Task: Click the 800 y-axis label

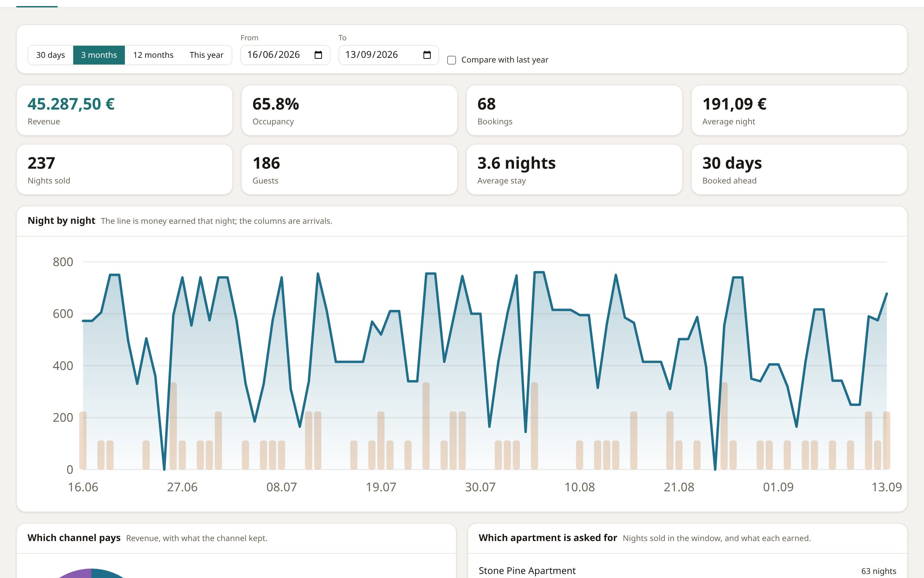Action: pos(63,262)
